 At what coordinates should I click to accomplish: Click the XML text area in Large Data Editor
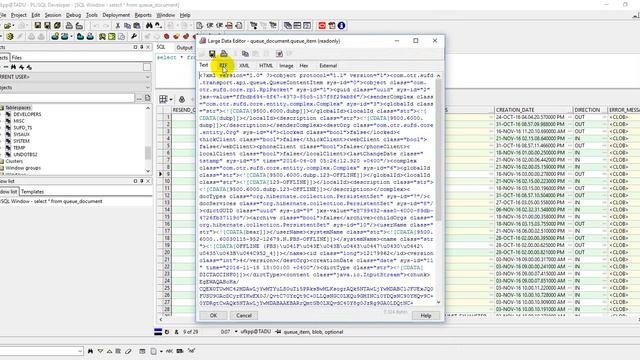coord(317,189)
